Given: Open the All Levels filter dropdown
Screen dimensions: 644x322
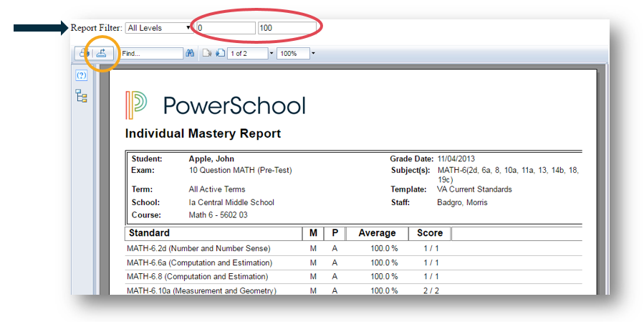Looking at the screenshot, I should pyautogui.click(x=158, y=28).
